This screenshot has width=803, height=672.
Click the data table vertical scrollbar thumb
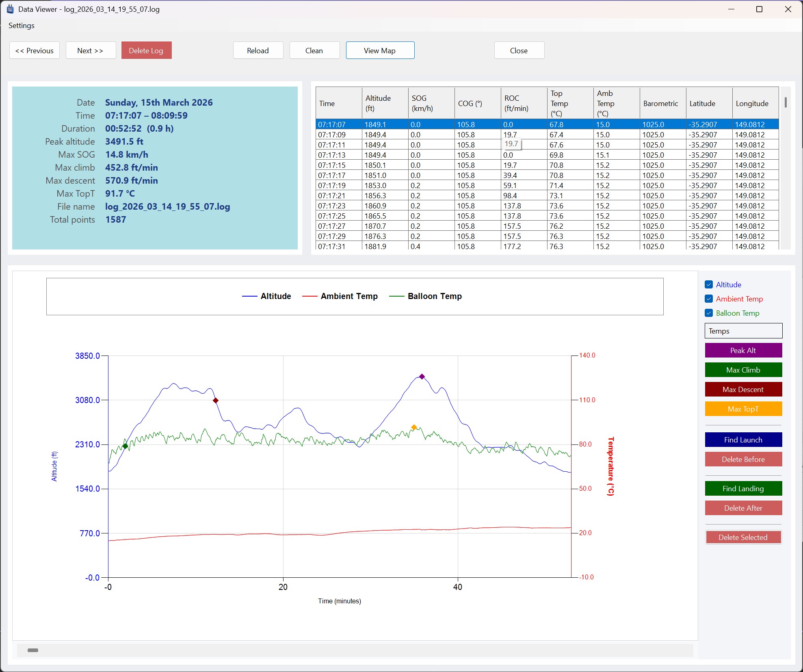tap(786, 102)
